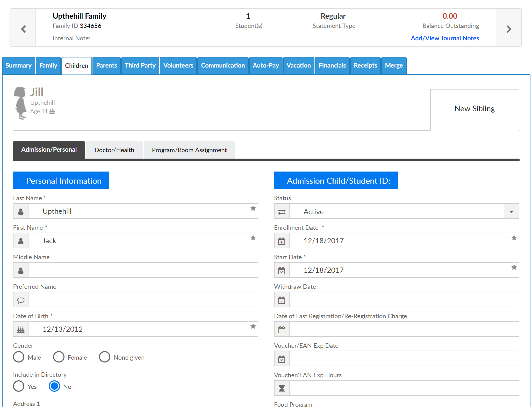Viewport: 532px width, 407px height.
Task: Click into the Middle Name field
Action: (x=143, y=270)
